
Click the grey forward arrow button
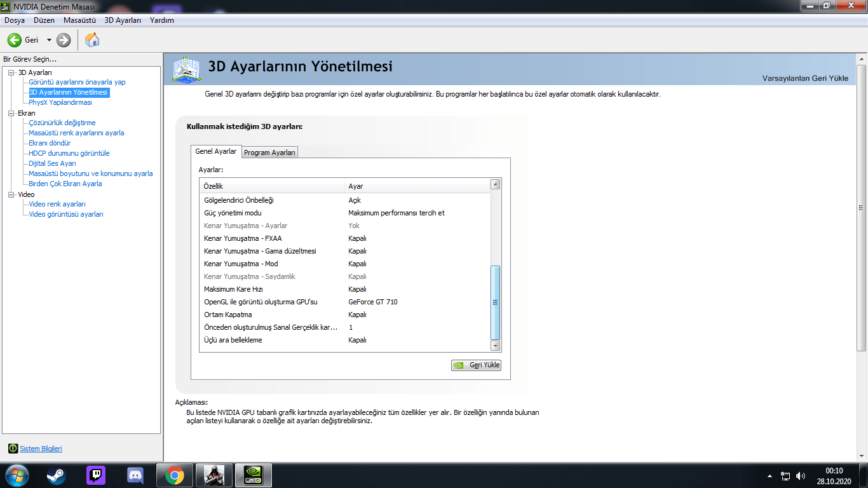tap(64, 40)
